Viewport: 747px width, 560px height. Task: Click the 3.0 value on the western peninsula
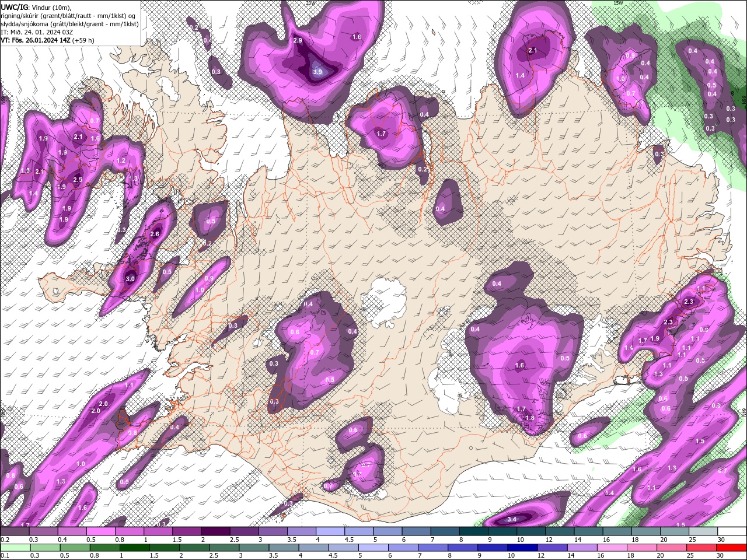(x=130, y=279)
